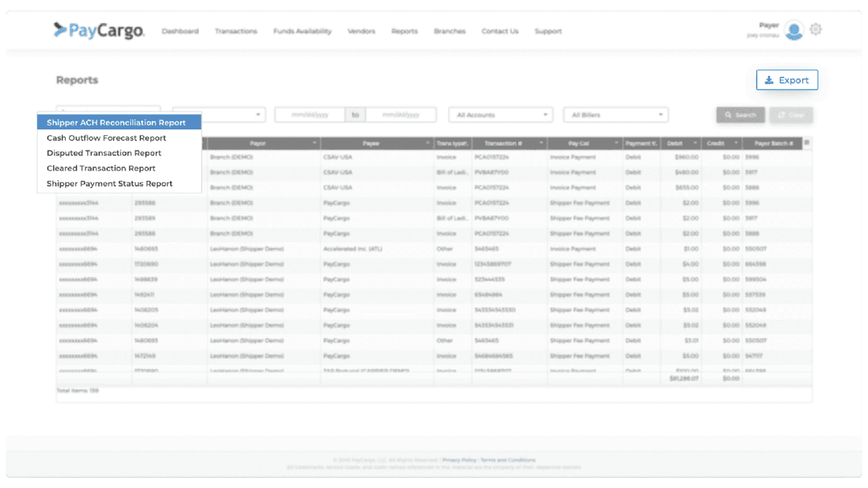Image resolution: width=868 pixels, height=488 pixels.
Task: Open the Support navigation menu item
Action: pos(548,31)
